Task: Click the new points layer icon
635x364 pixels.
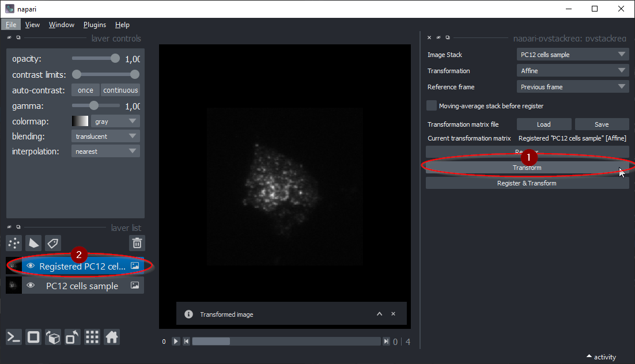Action: point(14,243)
